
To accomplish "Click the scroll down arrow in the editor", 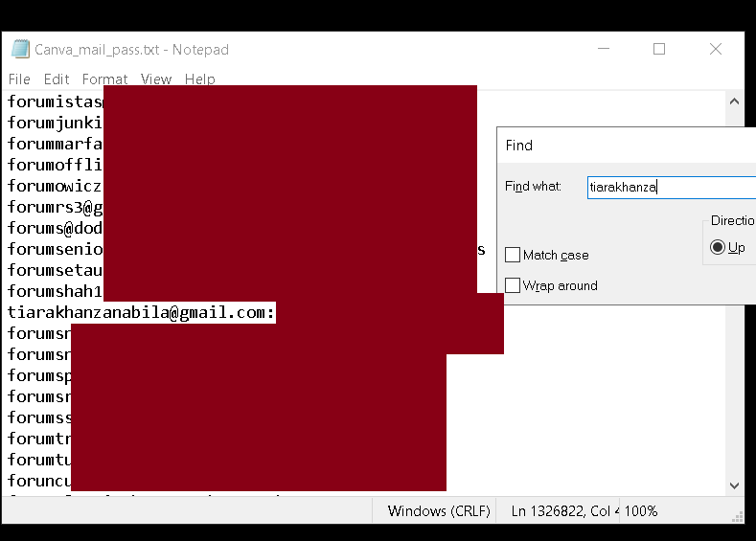I will (x=734, y=485).
